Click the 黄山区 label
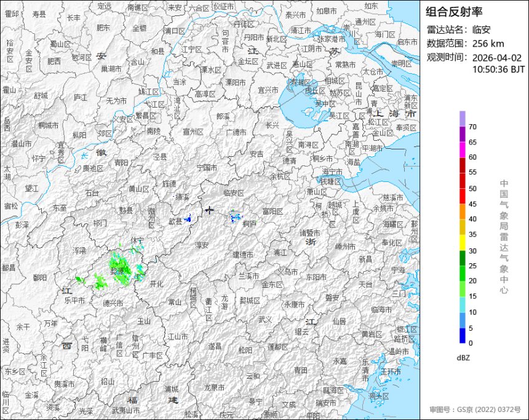Screen dimensions: 529x420 pyautogui.click(x=138, y=189)
